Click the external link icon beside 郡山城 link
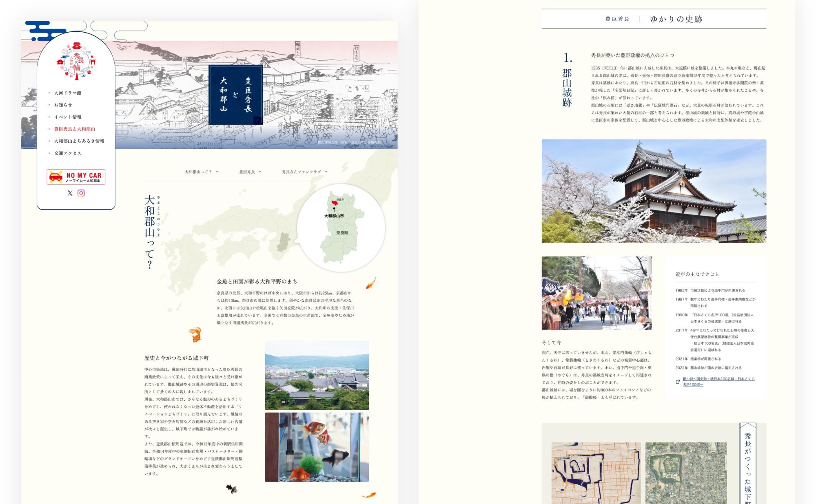The height and width of the screenshot is (504, 816). point(678,382)
